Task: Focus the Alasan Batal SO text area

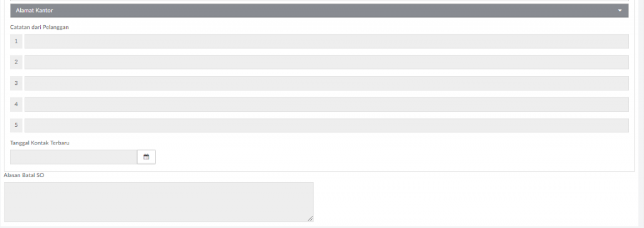Action: click(158, 202)
